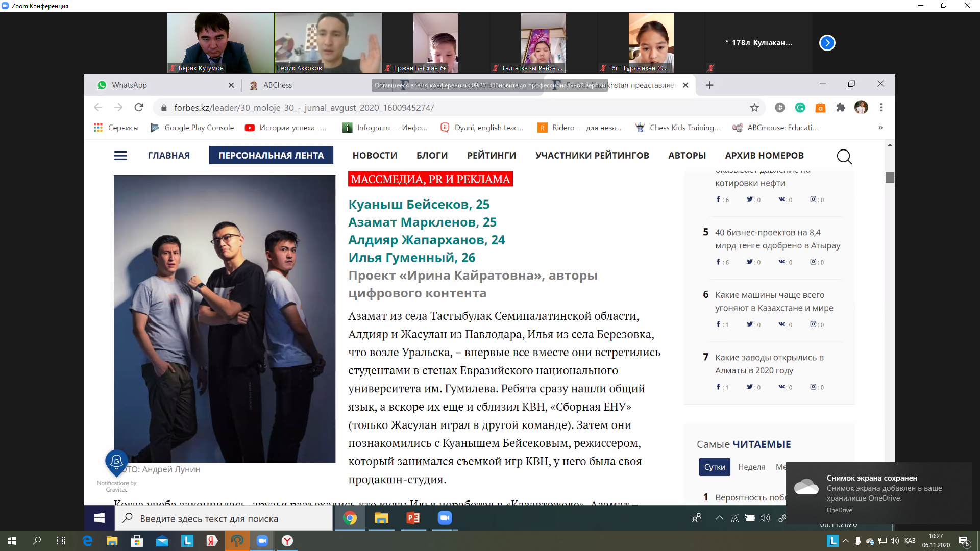Open the hamburger menu on Forbes site
This screenshot has height=551, width=980.
coord(120,156)
